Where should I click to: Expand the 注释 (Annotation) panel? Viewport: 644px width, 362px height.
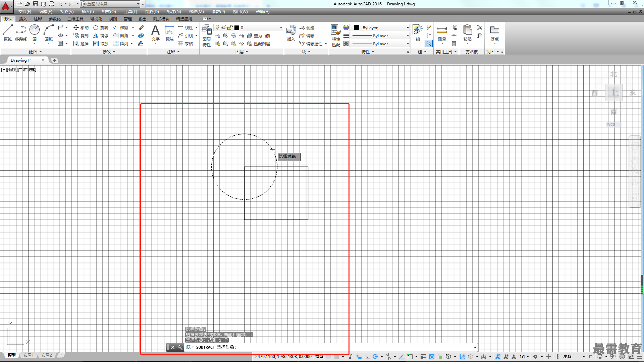(173, 52)
